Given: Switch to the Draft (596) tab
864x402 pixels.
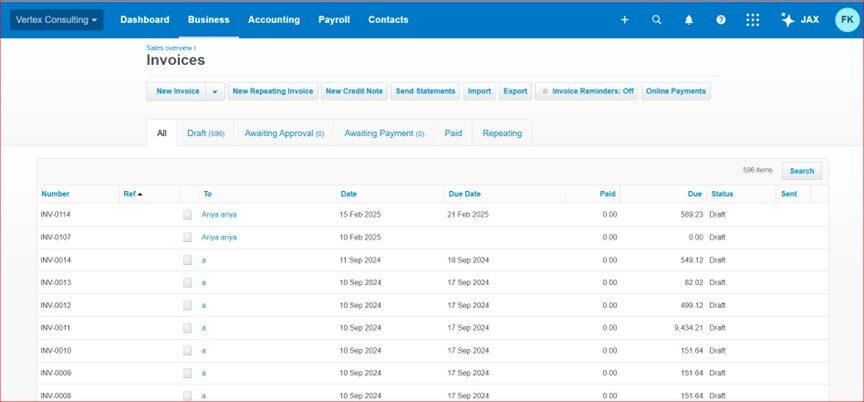Looking at the screenshot, I should [x=206, y=133].
